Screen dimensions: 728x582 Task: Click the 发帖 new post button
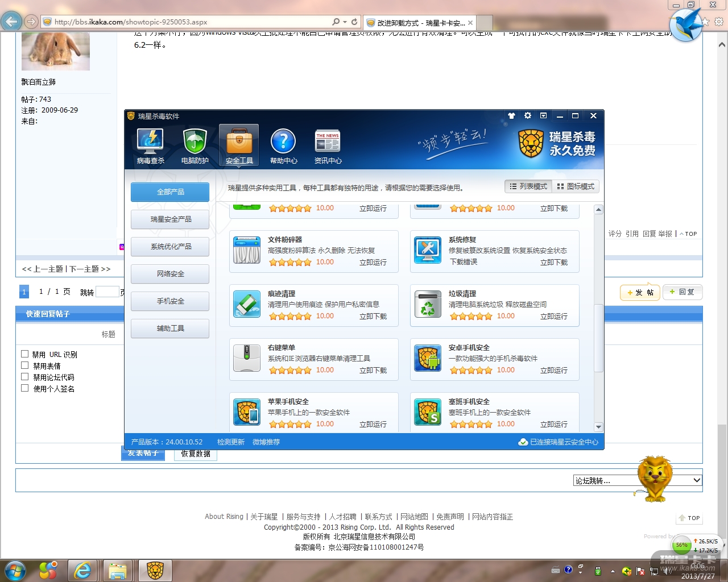point(640,292)
